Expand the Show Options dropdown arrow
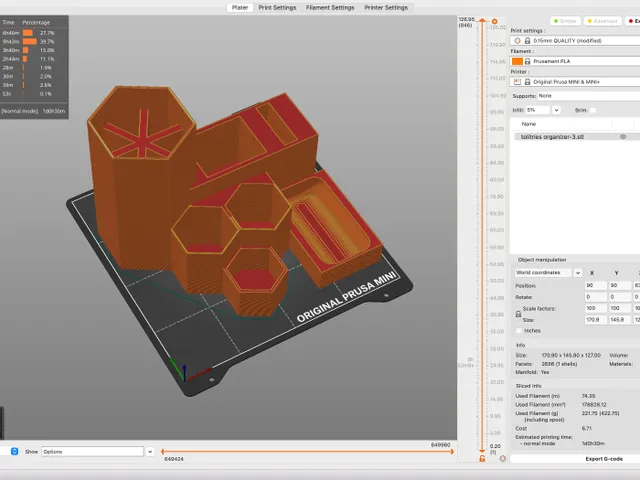The width and height of the screenshot is (640, 480). tap(150, 451)
